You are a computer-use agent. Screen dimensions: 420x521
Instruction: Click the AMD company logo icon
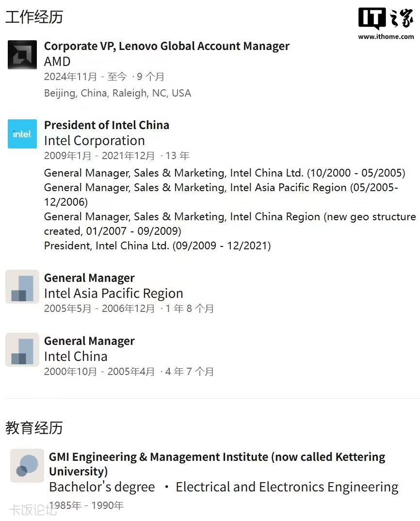click(x=22, y=55)
